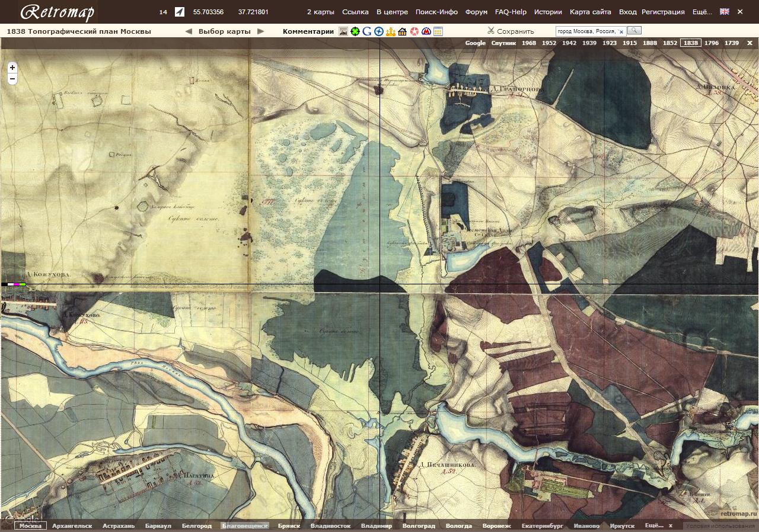Select city Архангельск
This screenshot has width=759, height=532.
click(72, 525)
